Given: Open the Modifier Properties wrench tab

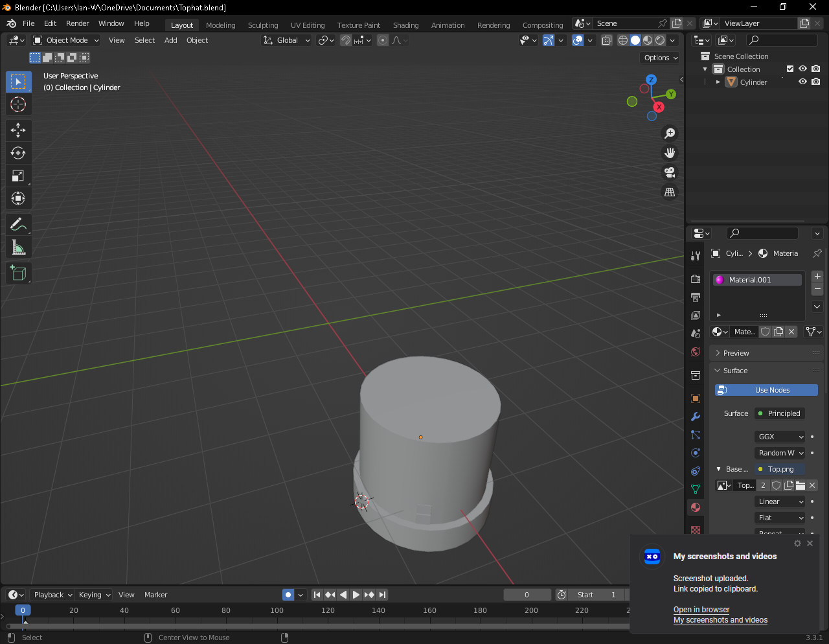Looking at the screenshot, I should 695,417.
